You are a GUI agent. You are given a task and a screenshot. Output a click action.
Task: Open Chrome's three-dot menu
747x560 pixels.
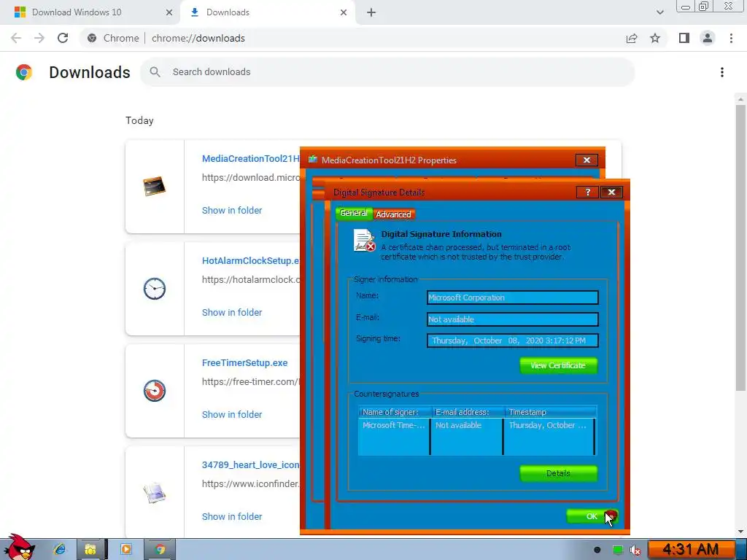click(x=731, y=38)
